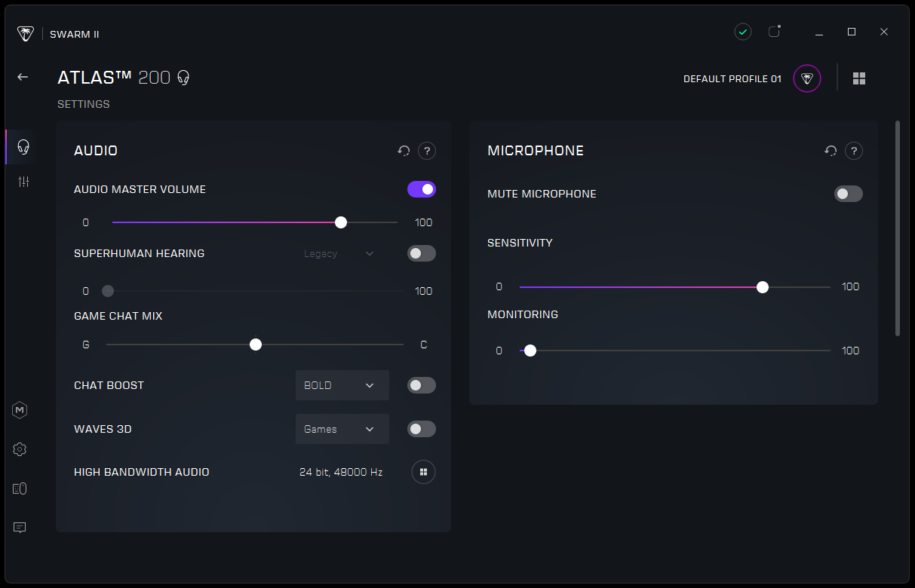The width and height of the screenshot is (915, 588).
Task: Click the vertical scrollbar on the right
Action: (x=897, y=228)
